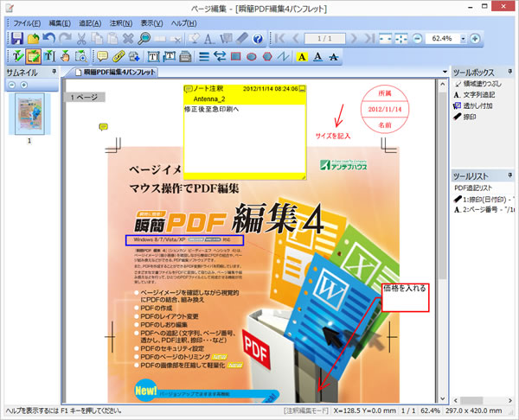Zoom in with the plus button

pos(475,39)
